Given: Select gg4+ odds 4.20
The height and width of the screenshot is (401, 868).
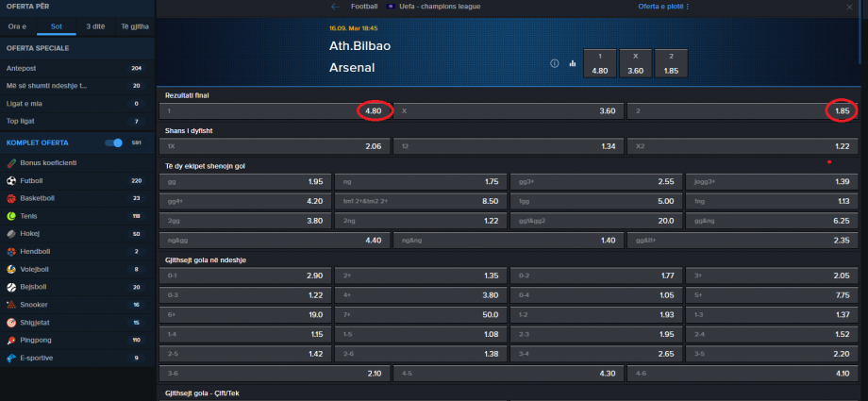Looking at the screenshot, I should tap(245, 201).
